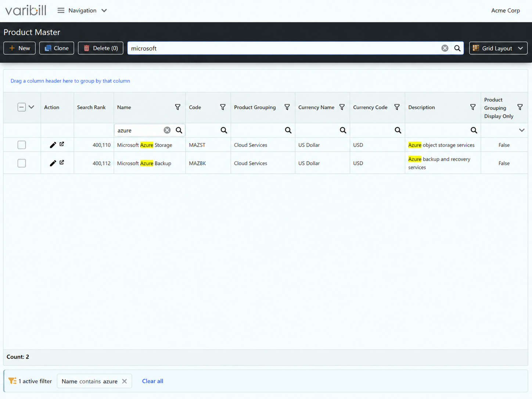Click the Delete (0) button
Viewport: 532px width, 399px height.
coord(101,48)
